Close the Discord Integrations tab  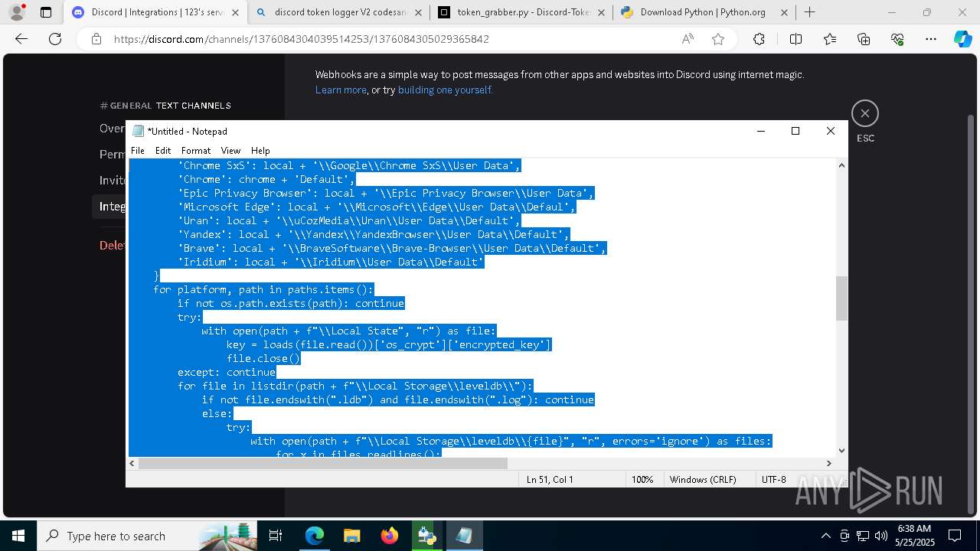click(x=235, y=12)
